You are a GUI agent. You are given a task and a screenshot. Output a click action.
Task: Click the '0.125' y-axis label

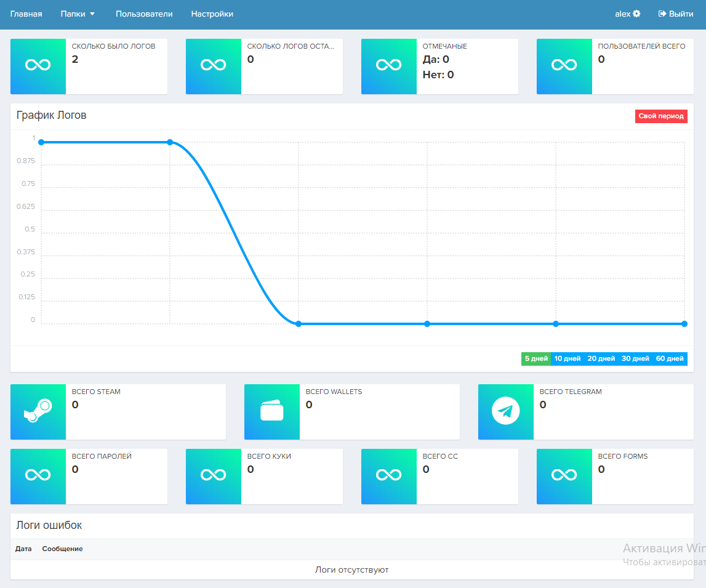(26, 297)
